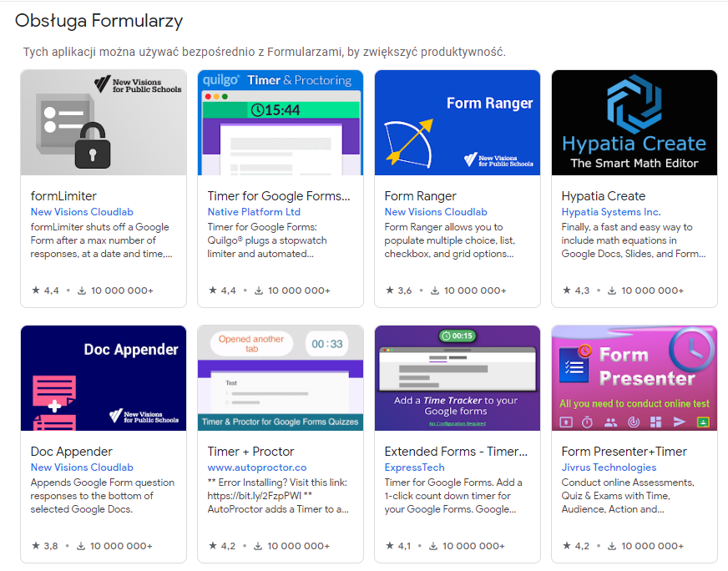Open the Jivrus Technologies developer link
Screen dimensions: 728x571
tap(609, 467)
